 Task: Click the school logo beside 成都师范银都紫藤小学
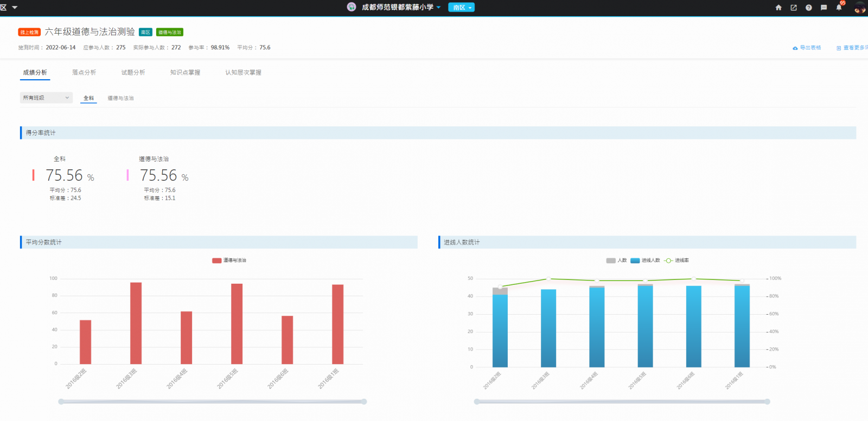352,7
